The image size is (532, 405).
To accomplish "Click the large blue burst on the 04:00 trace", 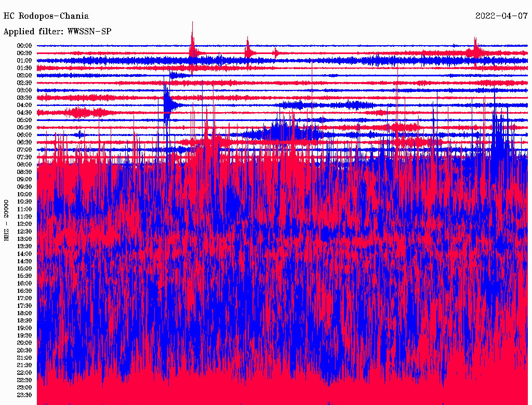I will 167,105.
